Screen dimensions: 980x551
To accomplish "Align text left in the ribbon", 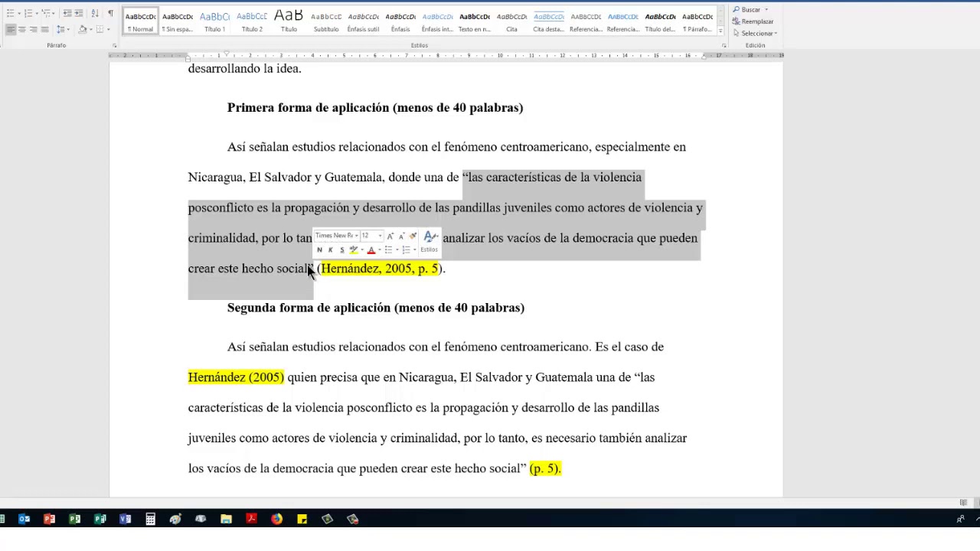I will (x=11, y=29).
